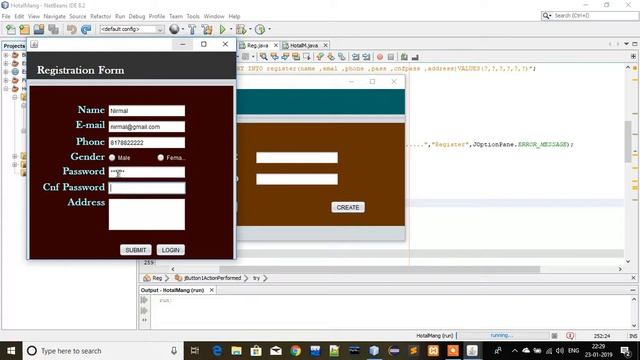Click the Chrome icon in taskbar

[x=296, y=351]
